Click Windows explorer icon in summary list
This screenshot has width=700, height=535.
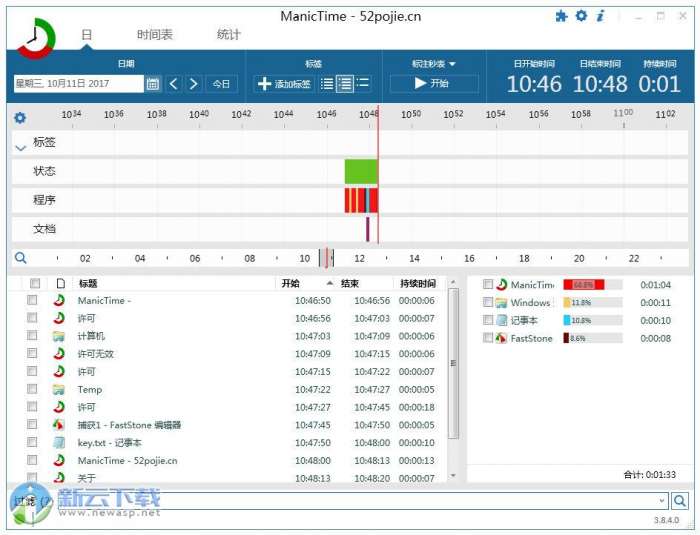click(502, 303)
